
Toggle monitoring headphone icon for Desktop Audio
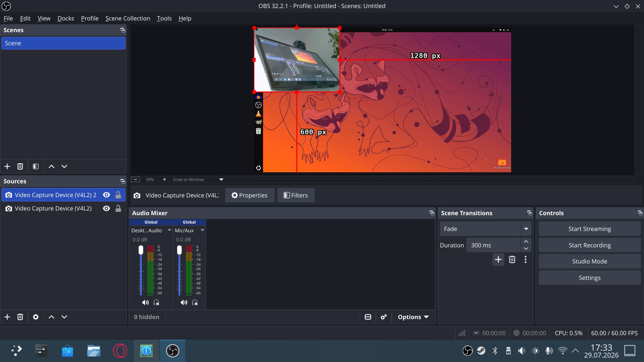(156, 302)
